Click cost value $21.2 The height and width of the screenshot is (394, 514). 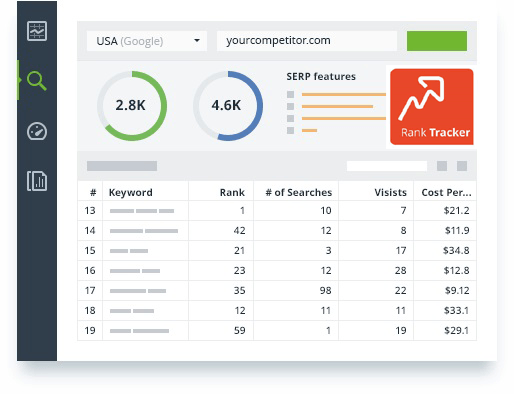[456, 210]
